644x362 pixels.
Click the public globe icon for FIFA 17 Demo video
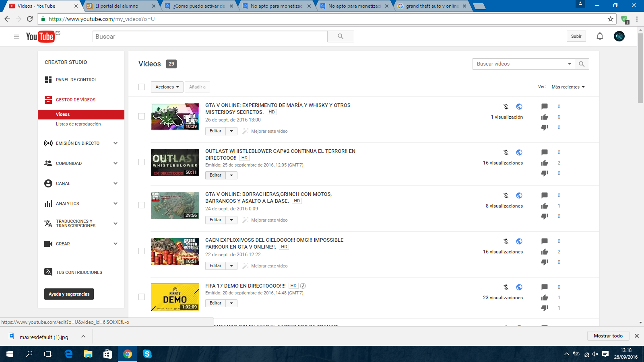519,287
